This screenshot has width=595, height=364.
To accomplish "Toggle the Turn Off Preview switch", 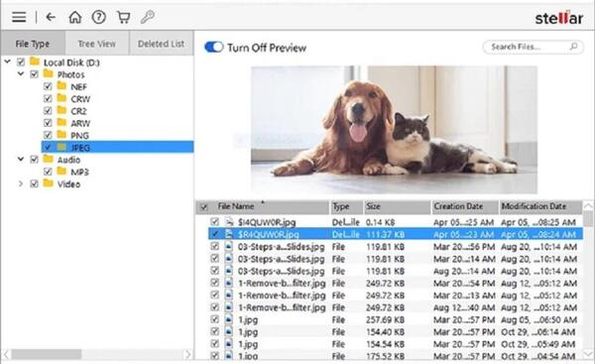I will click(x=213, y=47).
